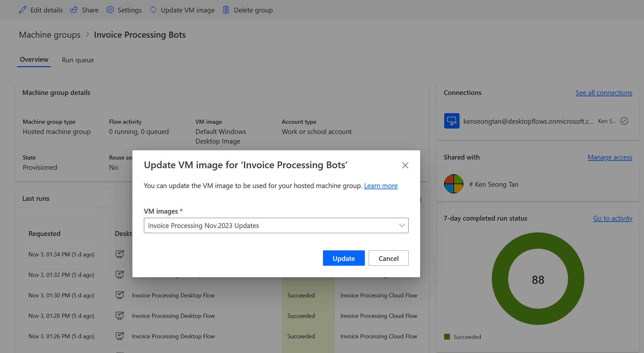Screen dimensions: 644x353
Task: View the 7-day completed run status donut chart
Action: (x=538, y=279)
